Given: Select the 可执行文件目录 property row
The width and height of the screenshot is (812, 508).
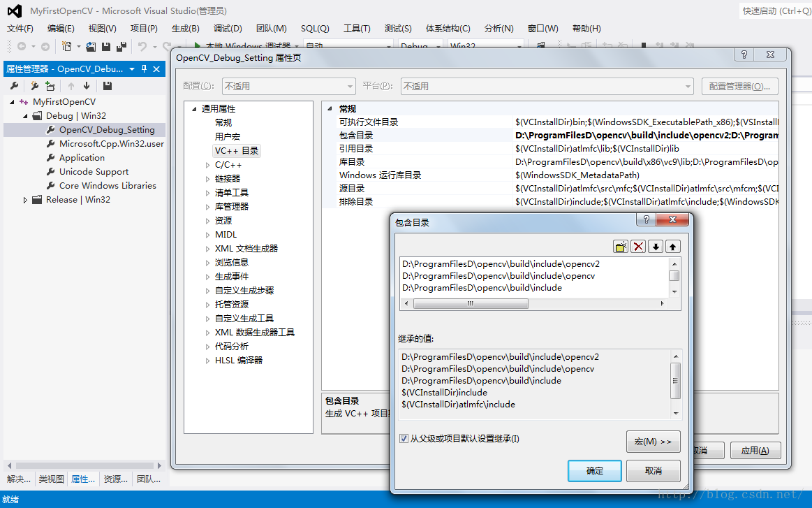Looking at the screenshot, I should [x=550, y=122].
